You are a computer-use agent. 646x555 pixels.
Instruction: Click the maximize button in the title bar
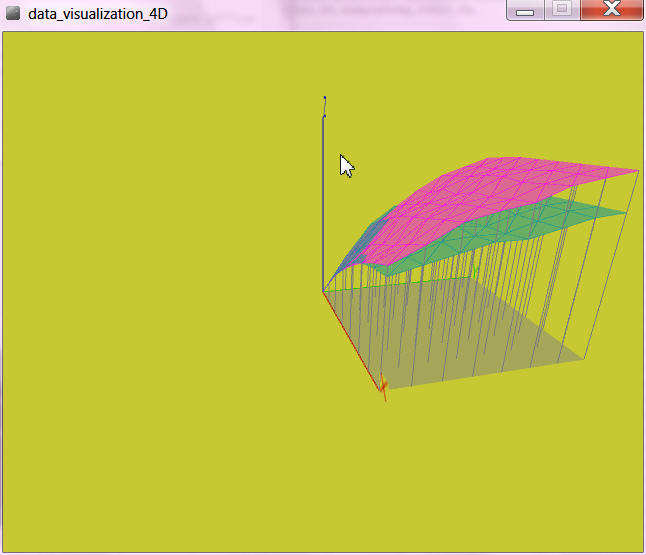[561, 10]
